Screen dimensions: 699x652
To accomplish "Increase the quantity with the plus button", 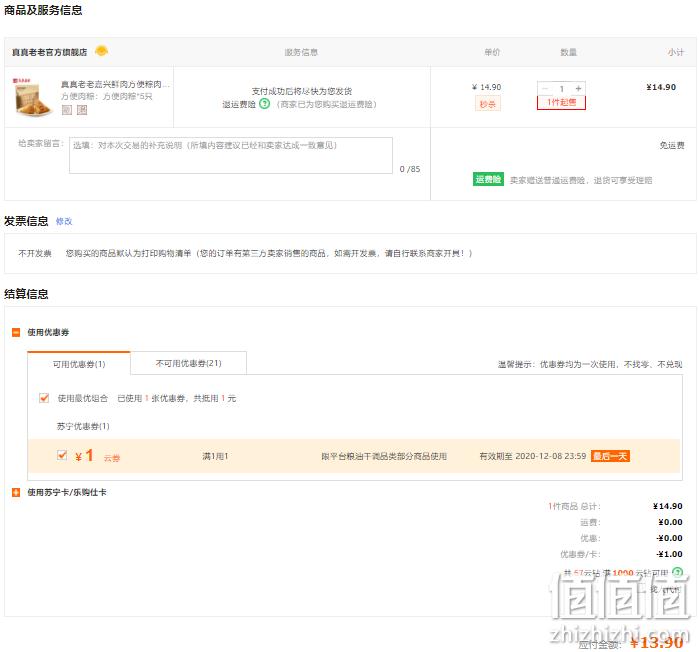I will (x=578, y=88).
